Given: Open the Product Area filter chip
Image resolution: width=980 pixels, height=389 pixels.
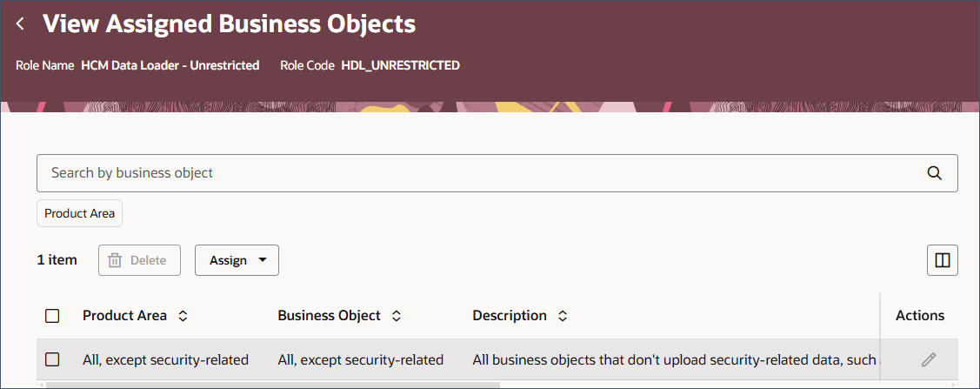Looking at the screenshot, I should (79, 213).
